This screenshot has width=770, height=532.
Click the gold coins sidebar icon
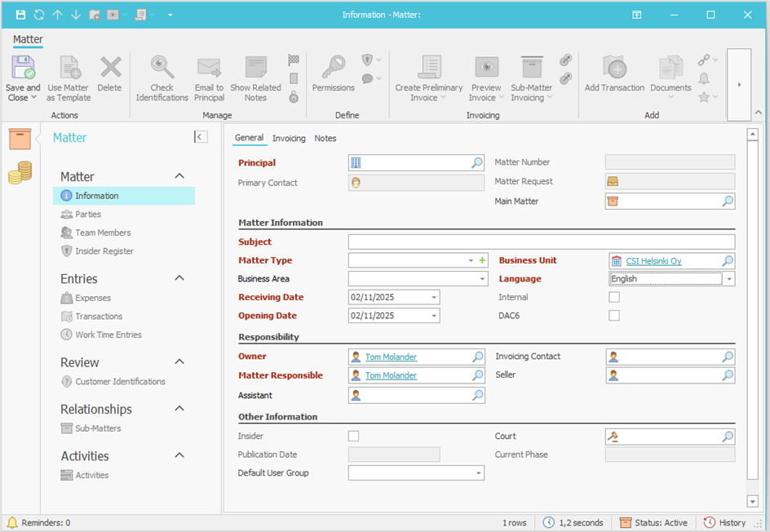coord(20,172)
